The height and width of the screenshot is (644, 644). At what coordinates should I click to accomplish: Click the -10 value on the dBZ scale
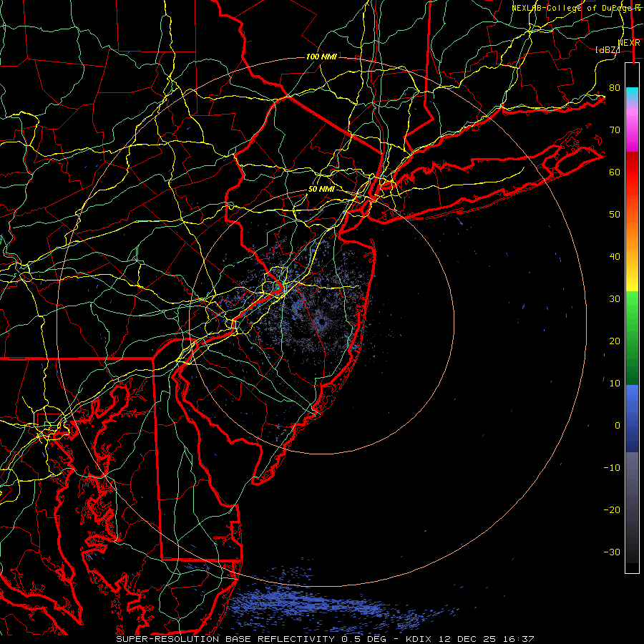(612, 467)
